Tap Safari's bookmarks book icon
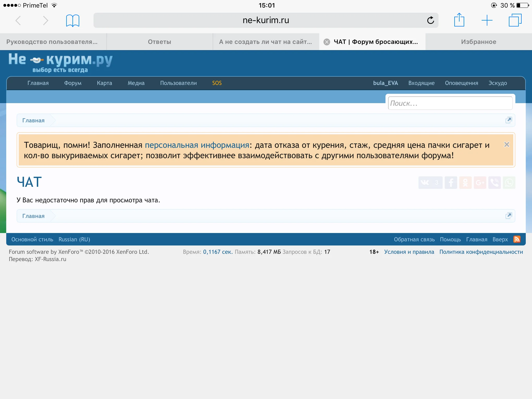532x399 pixels. pos(72,21)
